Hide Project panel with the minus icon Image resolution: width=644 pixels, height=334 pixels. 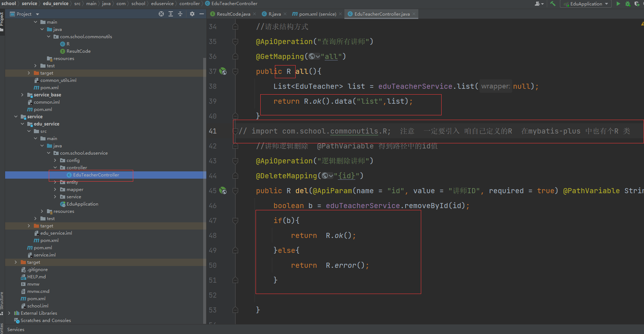[202, 14]
